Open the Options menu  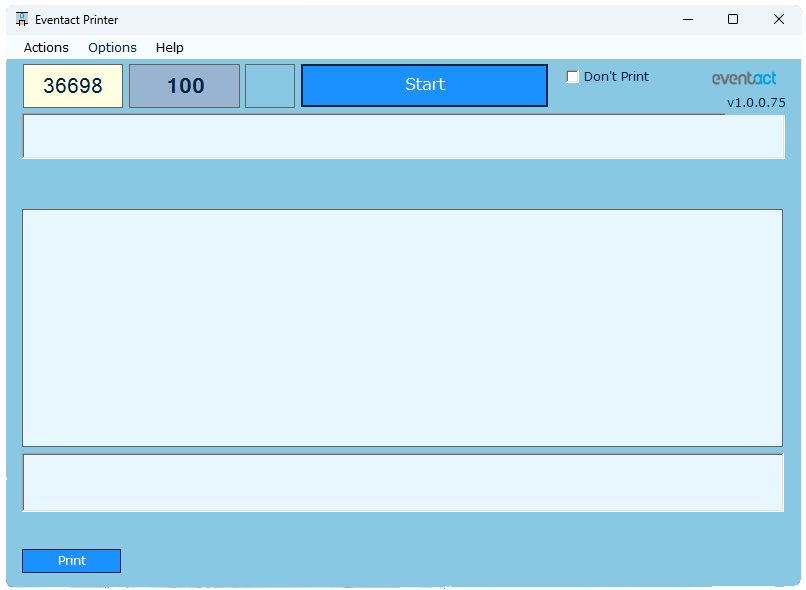click(x=112, y=47)
